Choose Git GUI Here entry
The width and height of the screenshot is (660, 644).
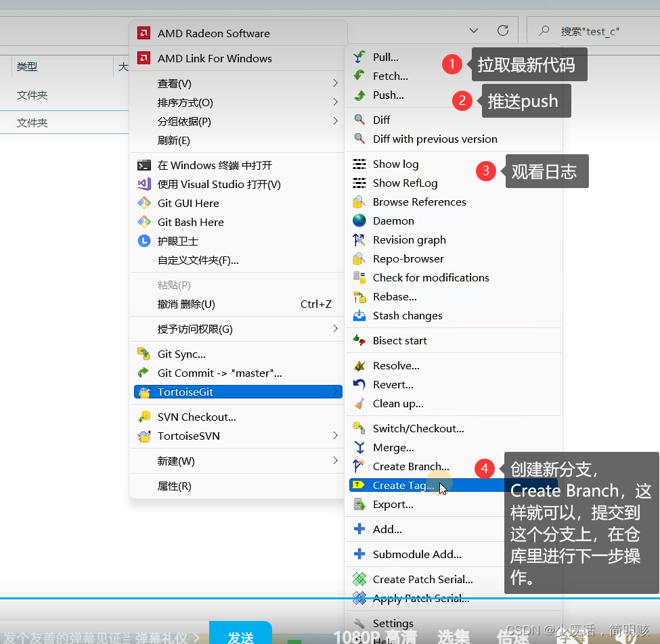click(x=238, y=203)
